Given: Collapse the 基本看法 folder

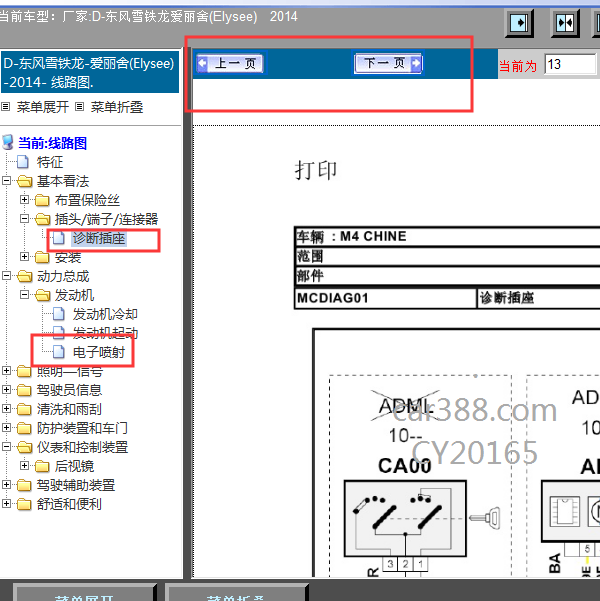Looking at the screenshot, I should pyautogui.click(x=7, y=181).
